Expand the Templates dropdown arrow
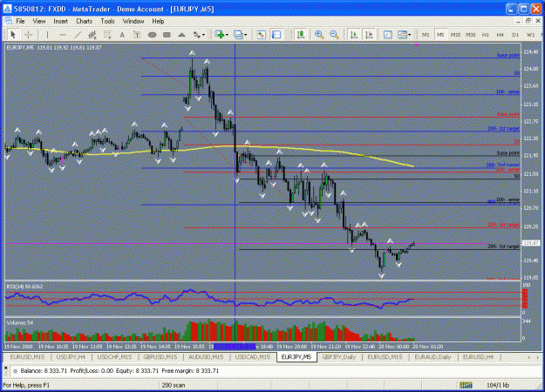 pos(410,35)
